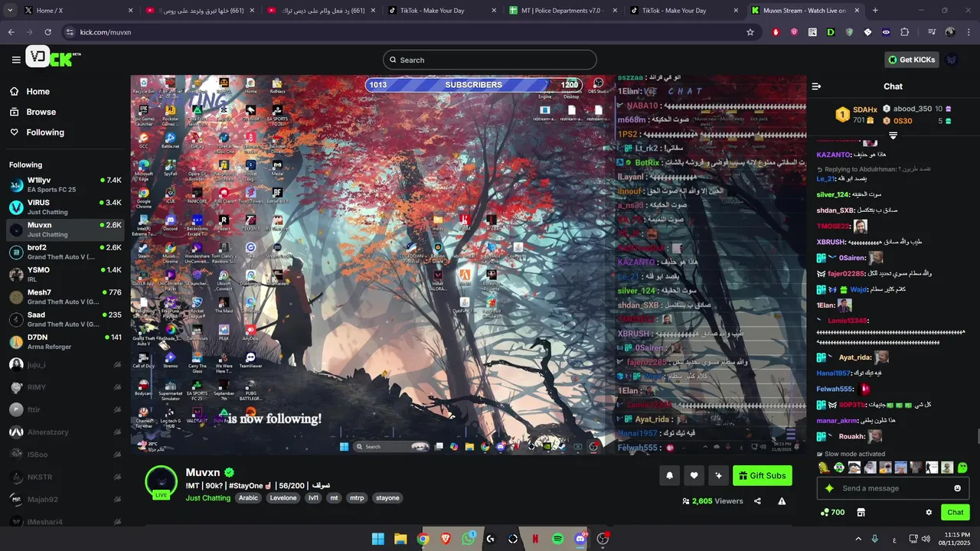Open Spotify from the taskbar
980x551 pixels.
pyautogui.click(x=558, y=539)
